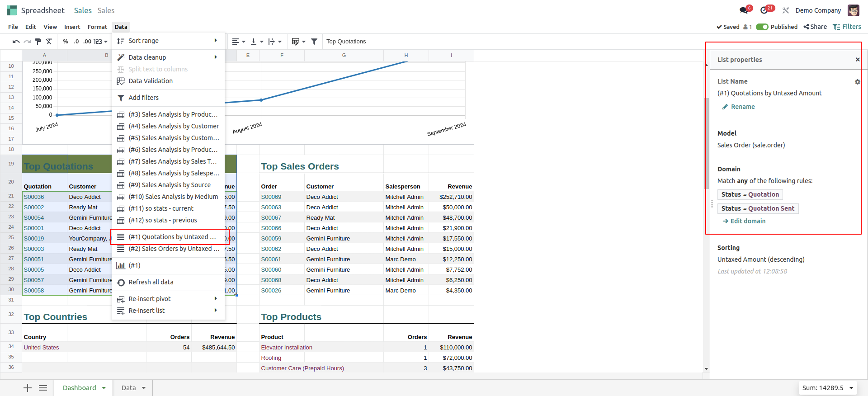Close the List properties panel
Image resolution: width=868 pixels, height=396 pixels.
coord(858,60)
